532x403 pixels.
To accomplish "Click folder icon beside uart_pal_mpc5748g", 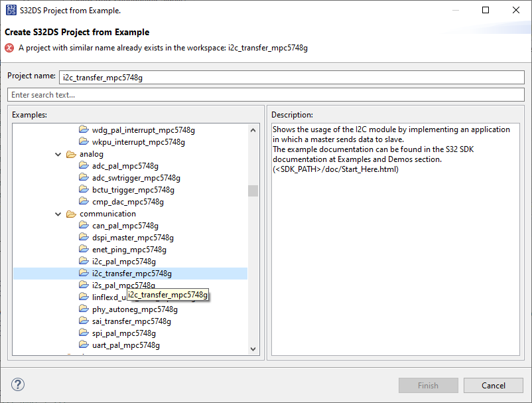I will click(84, 345).
